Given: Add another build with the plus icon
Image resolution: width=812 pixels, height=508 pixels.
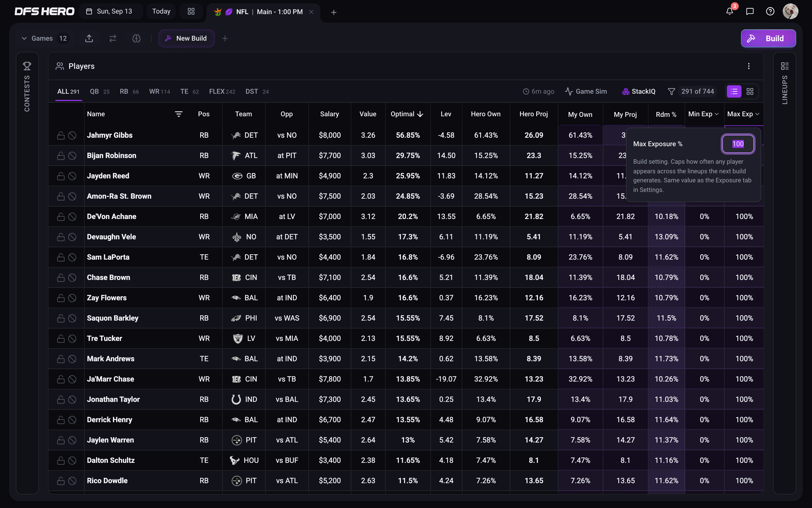Looking at the screenshot, I should [225, 38].
